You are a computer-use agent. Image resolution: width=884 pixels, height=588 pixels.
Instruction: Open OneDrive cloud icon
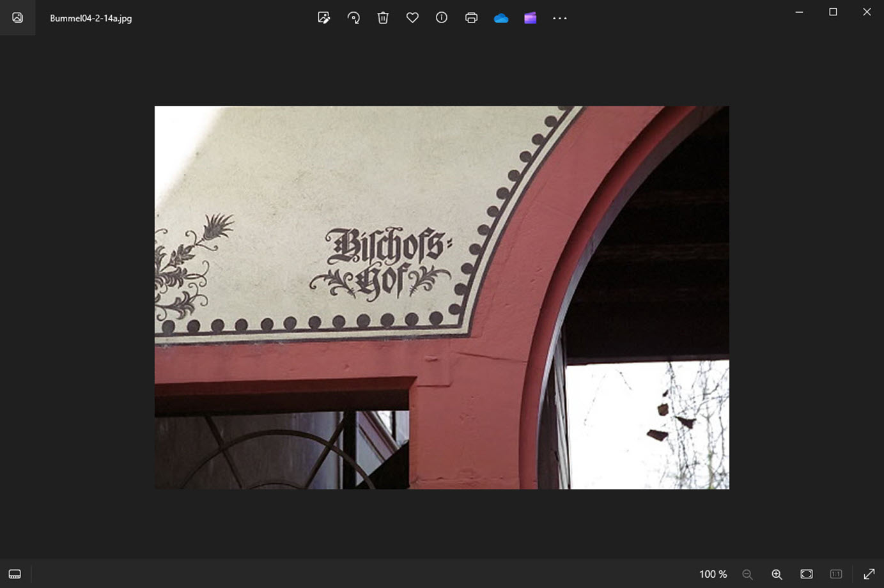point(501,18)
